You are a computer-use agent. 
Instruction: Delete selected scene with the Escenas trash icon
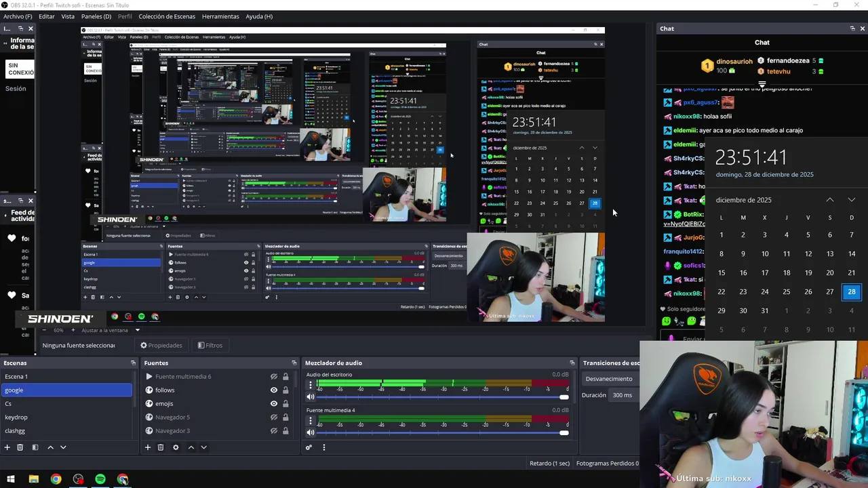[20, 447]
